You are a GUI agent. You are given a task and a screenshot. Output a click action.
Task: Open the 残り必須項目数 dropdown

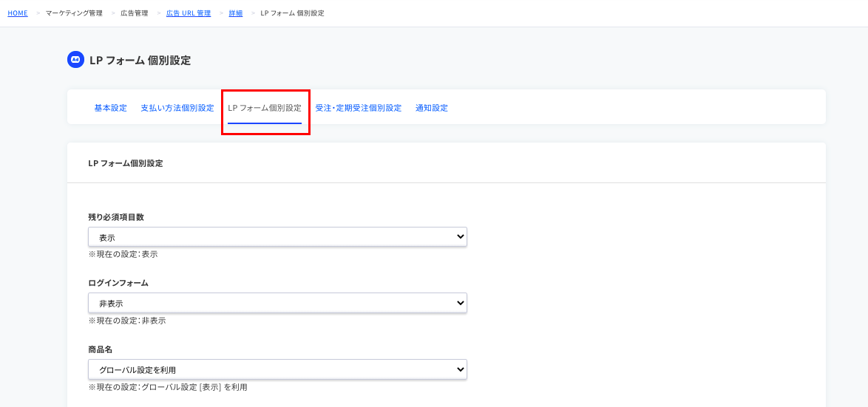277,236
